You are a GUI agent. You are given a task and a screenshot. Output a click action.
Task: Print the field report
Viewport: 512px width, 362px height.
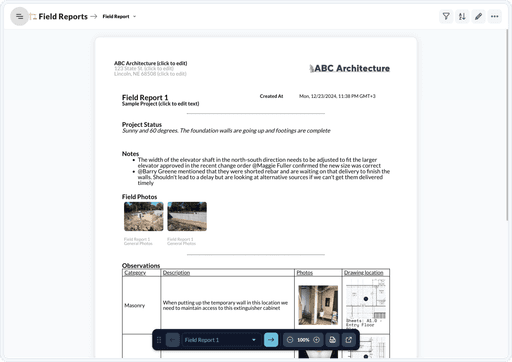click(x=332, y=340)
